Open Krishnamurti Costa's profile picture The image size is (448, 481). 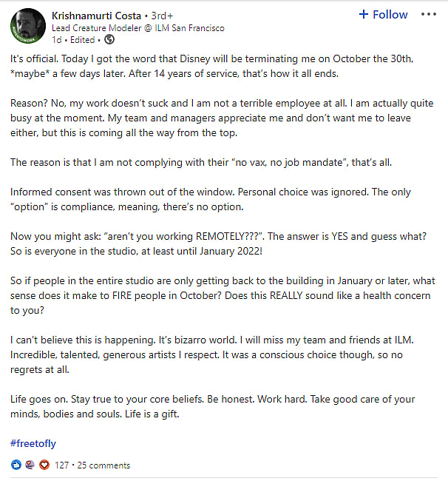pos(29,26)
